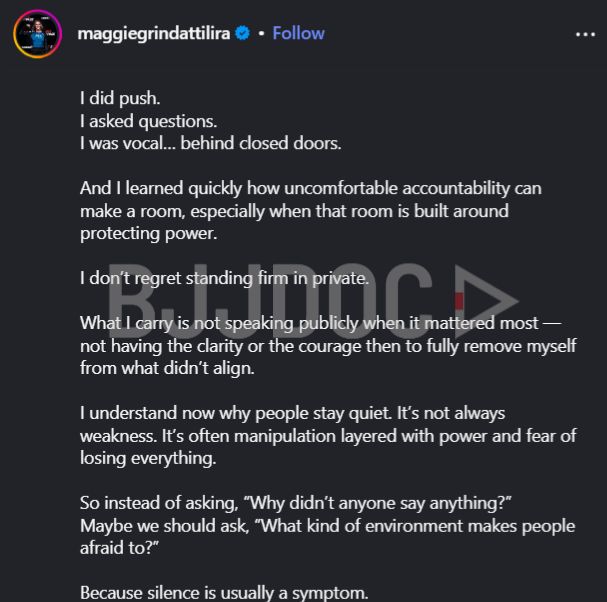607x602 pixels.
Task: Click the line "I asked questions."
Action: tap(148, 121)
